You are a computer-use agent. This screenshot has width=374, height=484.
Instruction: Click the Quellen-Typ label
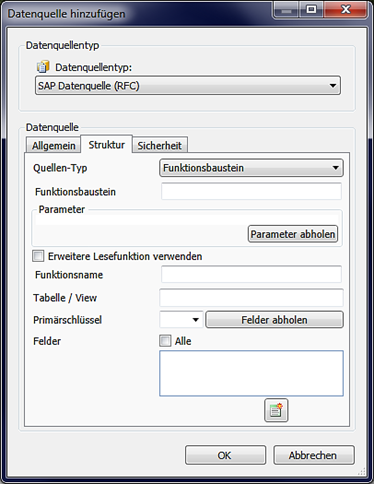click(x=60, y=168)
